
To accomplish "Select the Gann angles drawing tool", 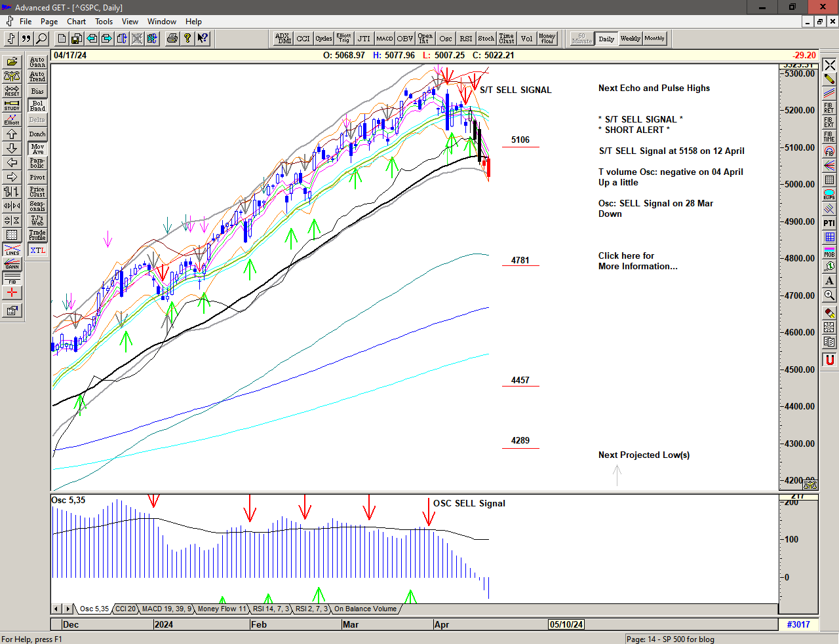I will [x=12, y=264].
